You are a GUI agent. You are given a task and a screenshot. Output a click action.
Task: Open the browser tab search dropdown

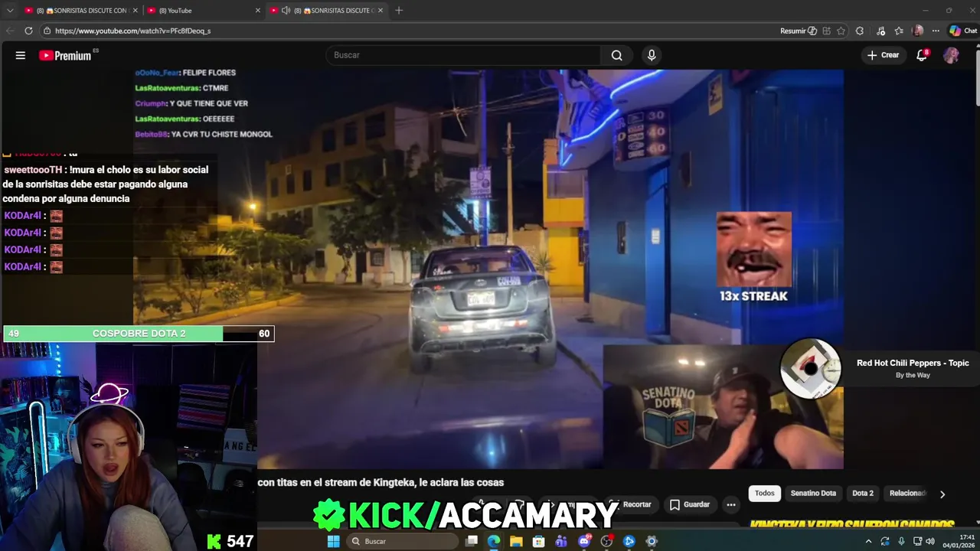coord(10,10)
